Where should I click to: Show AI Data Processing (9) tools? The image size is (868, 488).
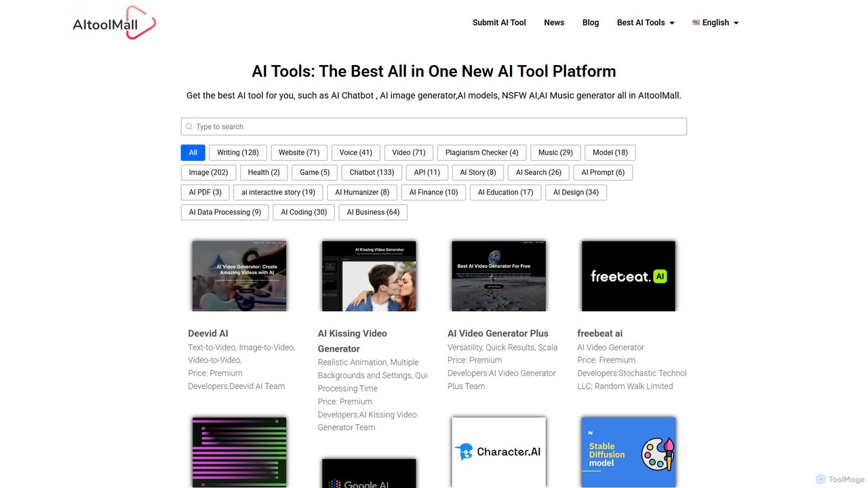pos(225,212)
